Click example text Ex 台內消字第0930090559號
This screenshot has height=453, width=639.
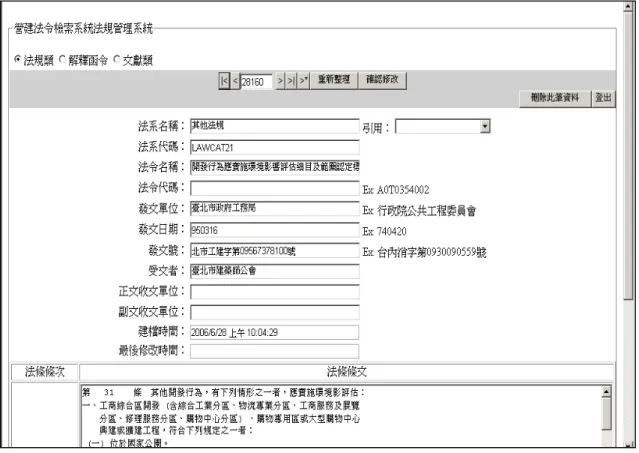point(424,252)
